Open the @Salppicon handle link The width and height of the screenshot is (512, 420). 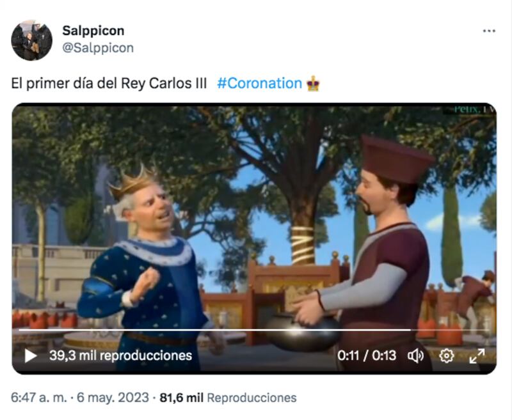pyautogui.click(x=98, y=48)
